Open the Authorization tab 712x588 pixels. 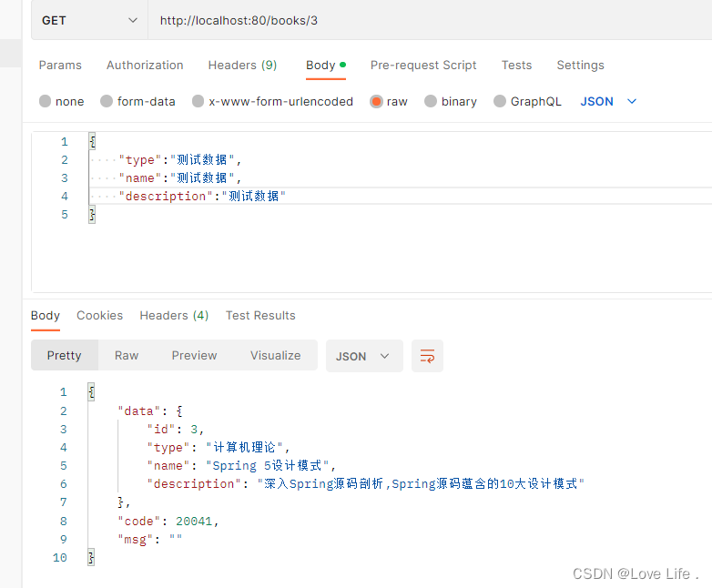coord(145,66)
